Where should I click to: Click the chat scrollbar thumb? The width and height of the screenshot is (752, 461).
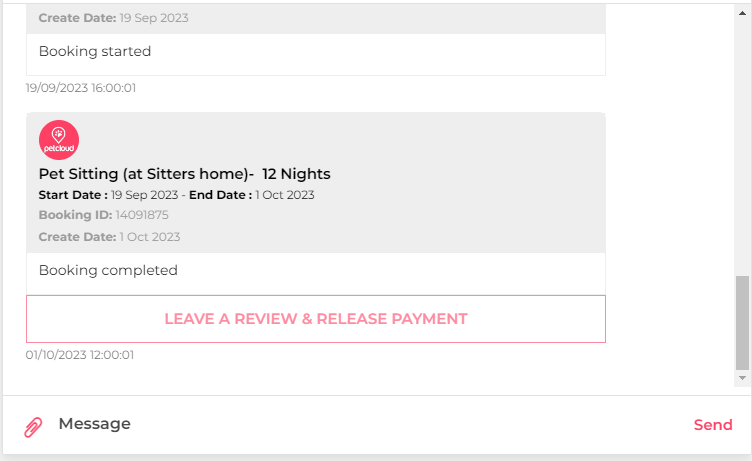[742, 323]
